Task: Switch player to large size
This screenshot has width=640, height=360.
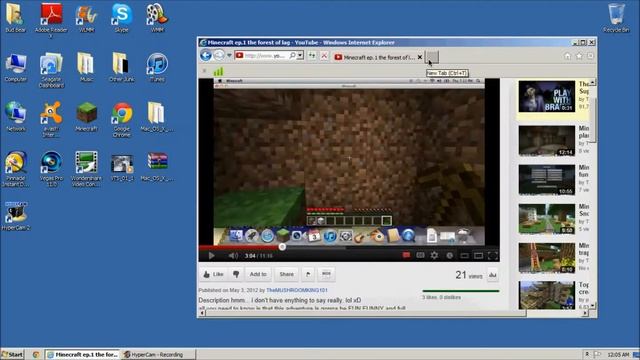Action: [478, 256]
